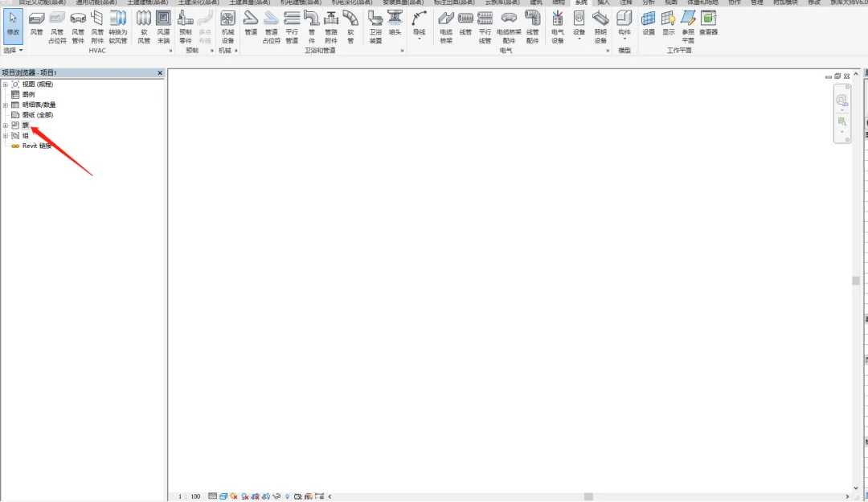
Task: Close the 项目浏览器 project browser panel
Action: pos(160,72)
